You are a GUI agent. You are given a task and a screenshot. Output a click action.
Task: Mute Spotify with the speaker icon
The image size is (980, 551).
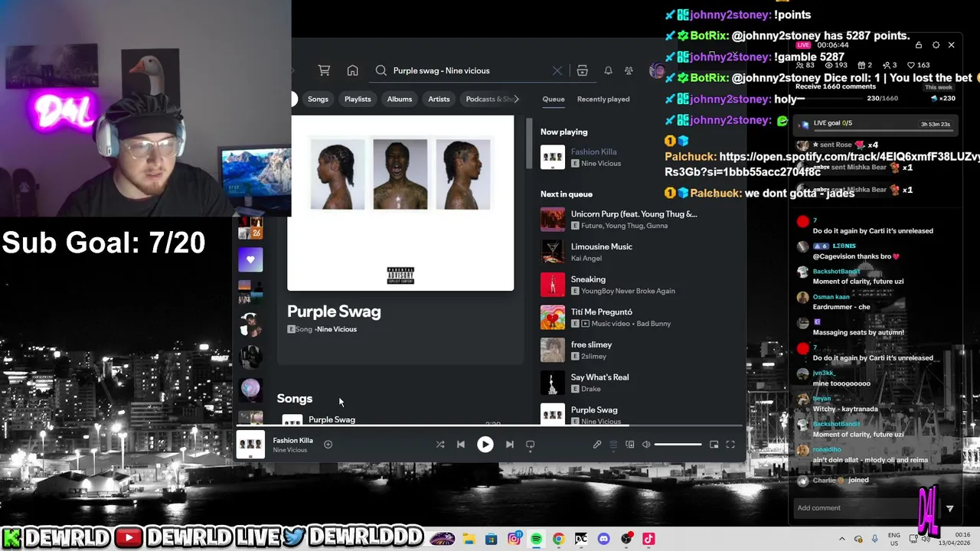(646, 444)
